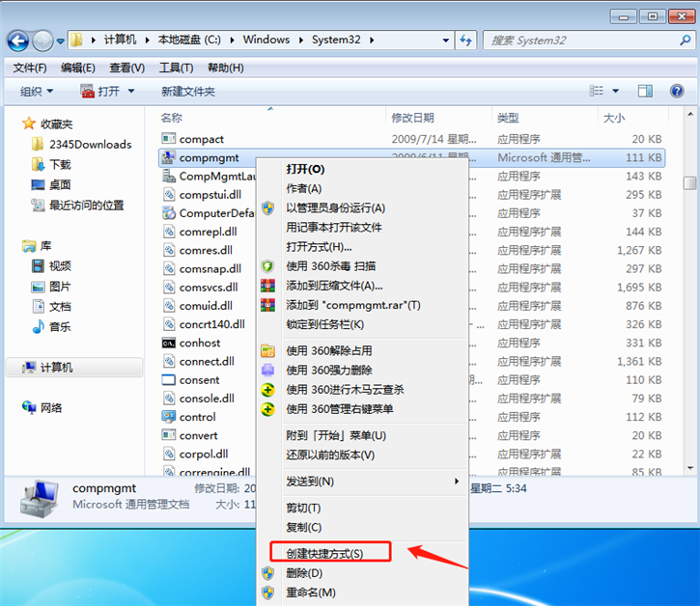Open the recent pages dropdown arrow
700x606 pixels.
pos(60,41)
